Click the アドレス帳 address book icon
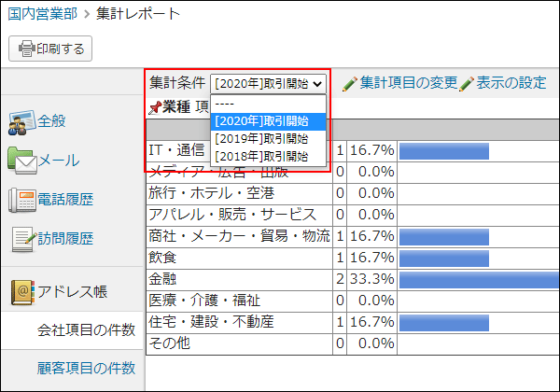This screenshot has width=560, height=392. (x=21, y=292)
